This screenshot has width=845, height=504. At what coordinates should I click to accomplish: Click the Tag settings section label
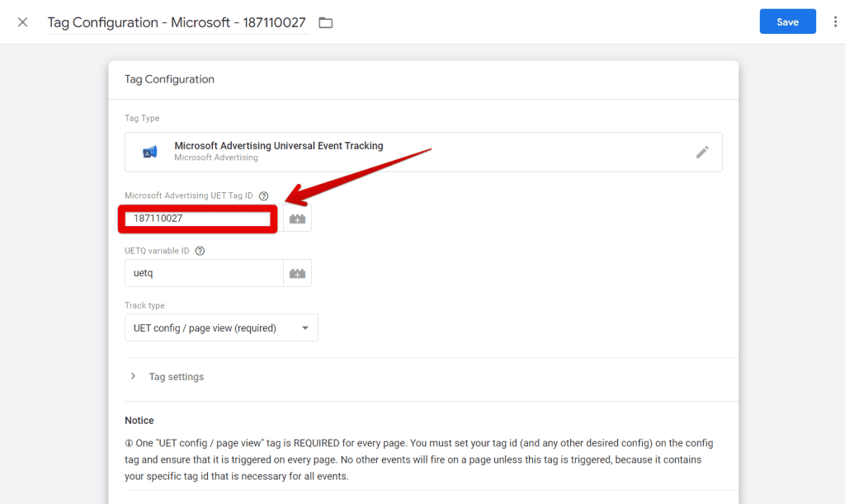pyautogui.click(x=176, y=377)
